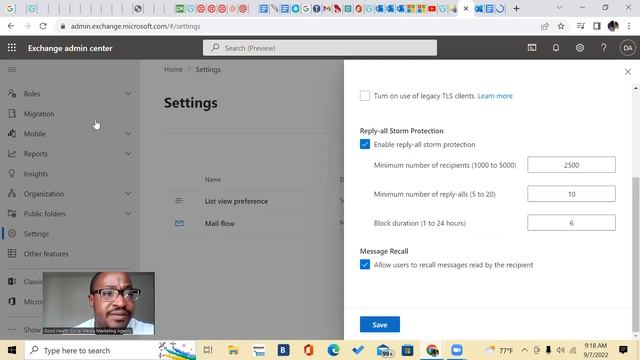Toggle legacy TLS clients checkbox

[x=365, y=96]
